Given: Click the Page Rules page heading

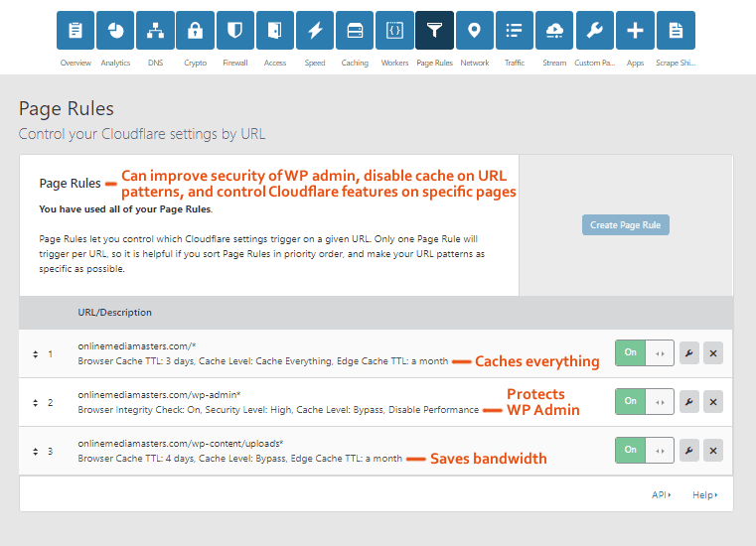Looking at the screenshot, I should (x=66, y=109).
